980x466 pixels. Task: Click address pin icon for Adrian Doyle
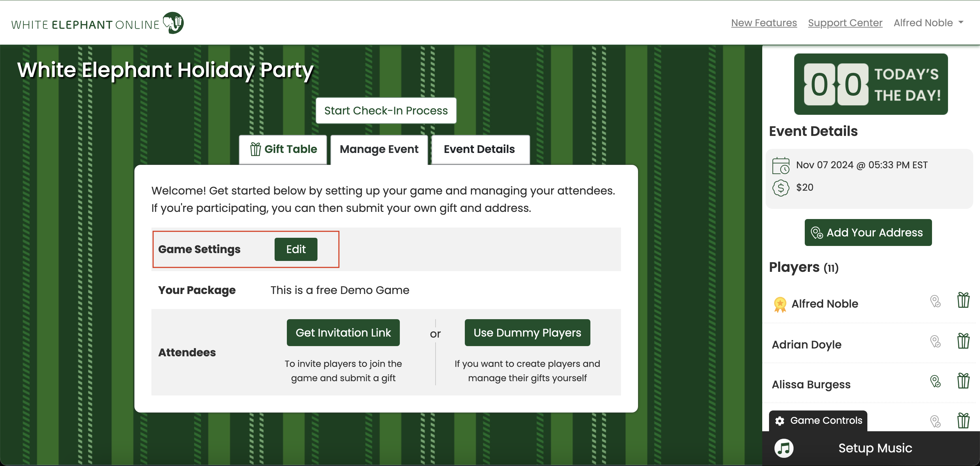(935, 341)
